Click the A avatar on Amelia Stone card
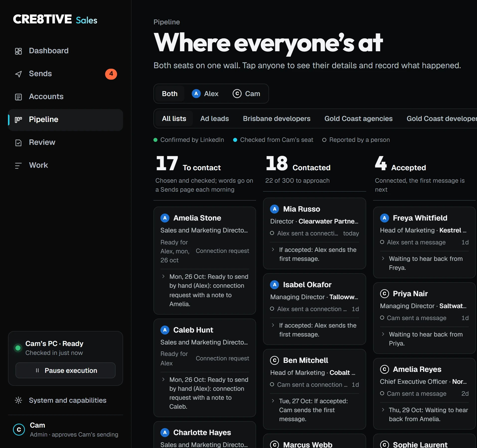 [165, 218]
